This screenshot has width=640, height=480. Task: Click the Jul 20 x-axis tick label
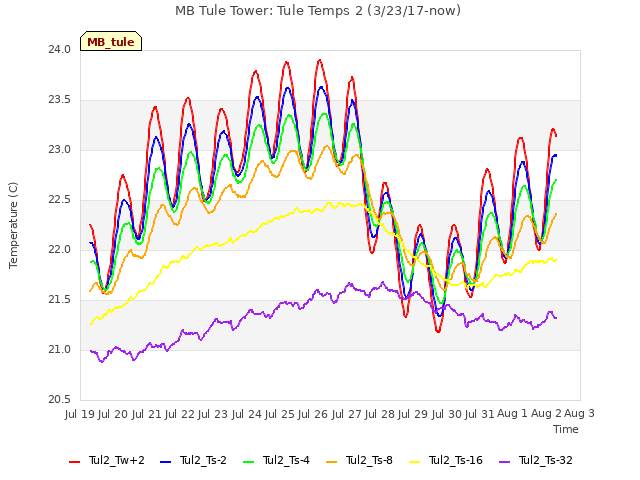coord(113,414)
